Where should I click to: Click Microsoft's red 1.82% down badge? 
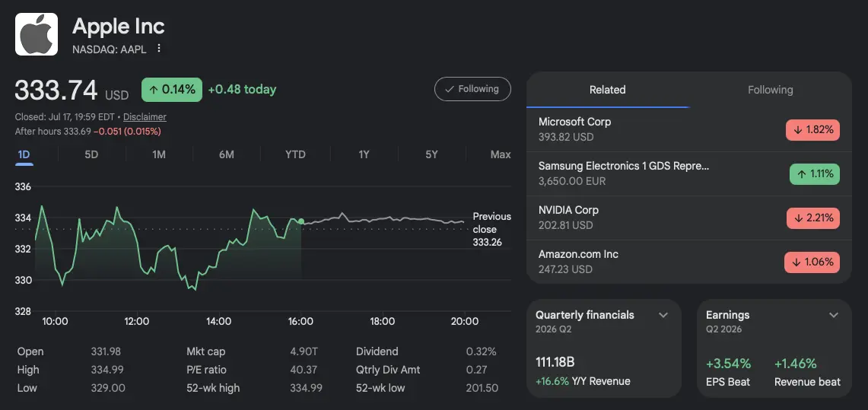(812, 130)
